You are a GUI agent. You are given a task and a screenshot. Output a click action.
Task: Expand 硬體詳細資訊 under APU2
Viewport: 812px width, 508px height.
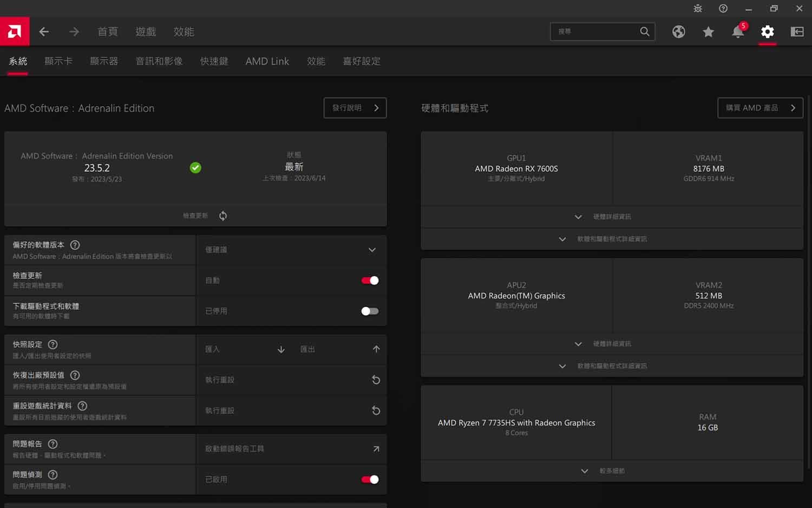tap(612, 344)
